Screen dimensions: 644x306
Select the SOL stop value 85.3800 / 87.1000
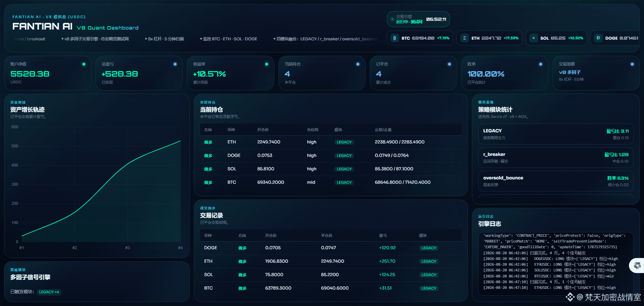point(394,169)
